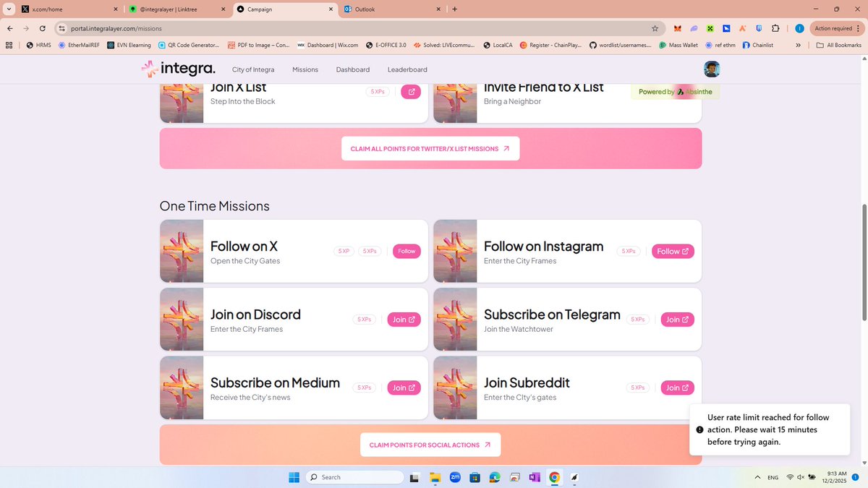Open user avatar in Integra header
Image resolution: width=868 pixels, height=488 pixels.
pyautogui.click(x=712, y=69)
